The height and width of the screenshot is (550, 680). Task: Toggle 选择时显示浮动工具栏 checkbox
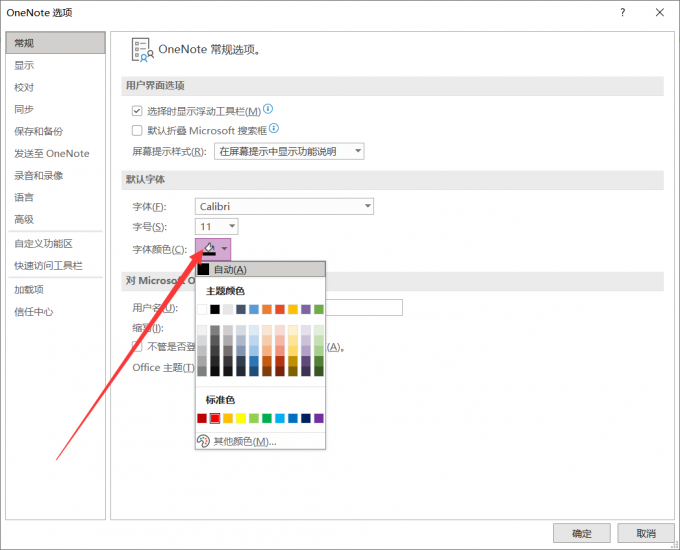[137, 111]
